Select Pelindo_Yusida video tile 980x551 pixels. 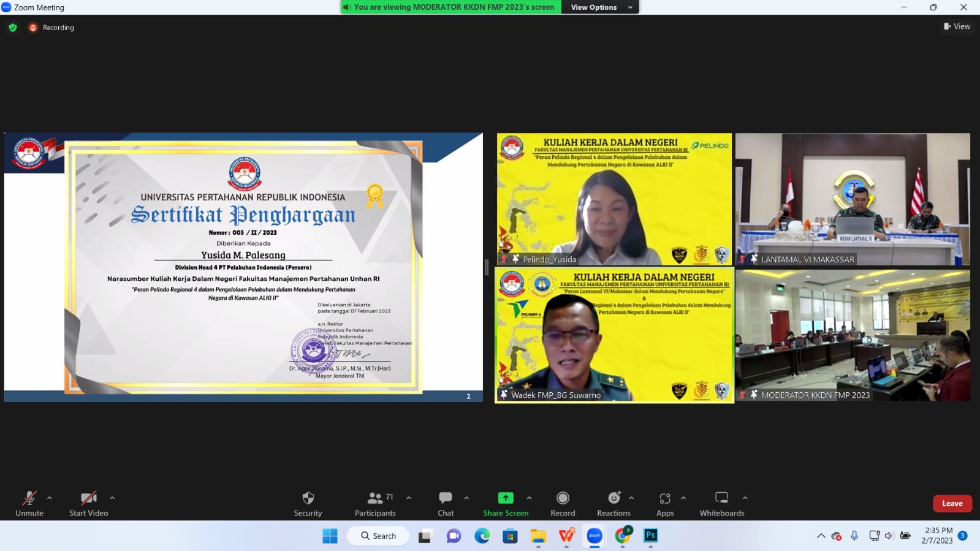tap(614, 199)
